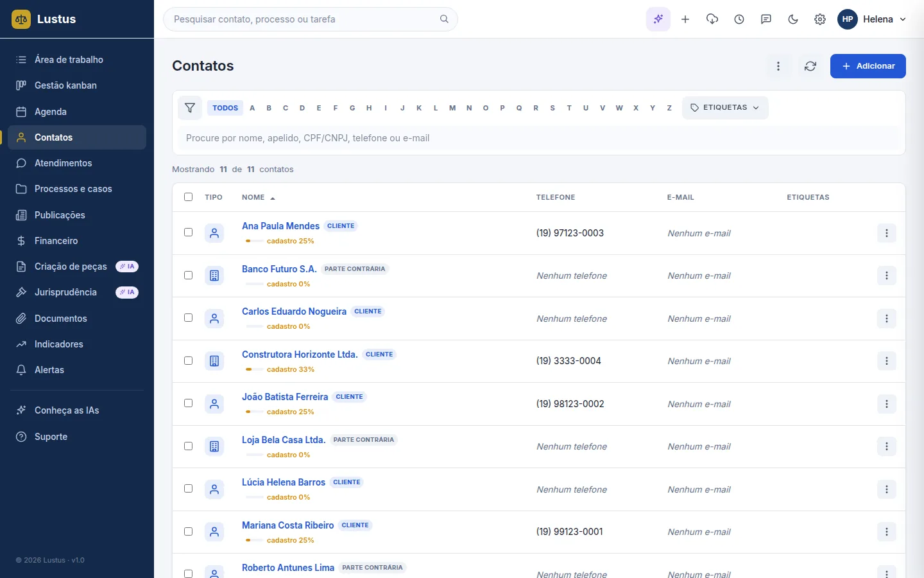Focus the global search field
The width and height of the screenshot is (924, 578).
(311, 19)
